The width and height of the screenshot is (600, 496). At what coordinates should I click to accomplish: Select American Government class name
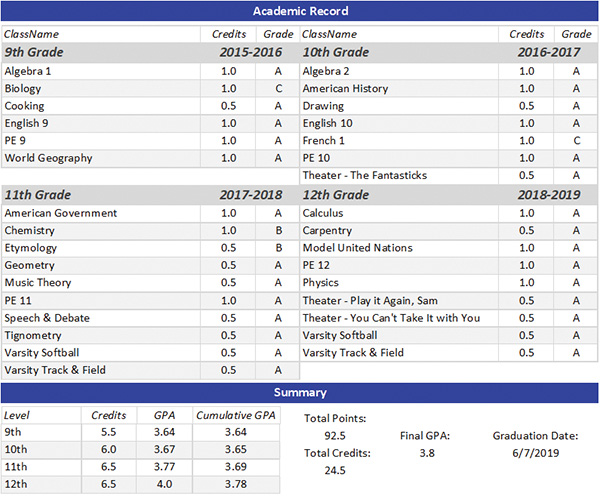(60, 213)
